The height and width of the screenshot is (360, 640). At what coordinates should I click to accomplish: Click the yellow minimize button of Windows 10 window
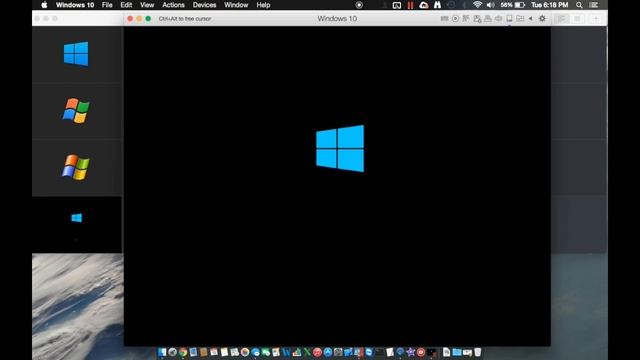point(139,18)
